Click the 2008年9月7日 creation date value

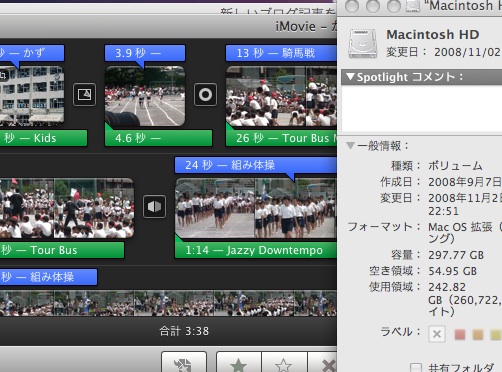(x=465, y=182)
